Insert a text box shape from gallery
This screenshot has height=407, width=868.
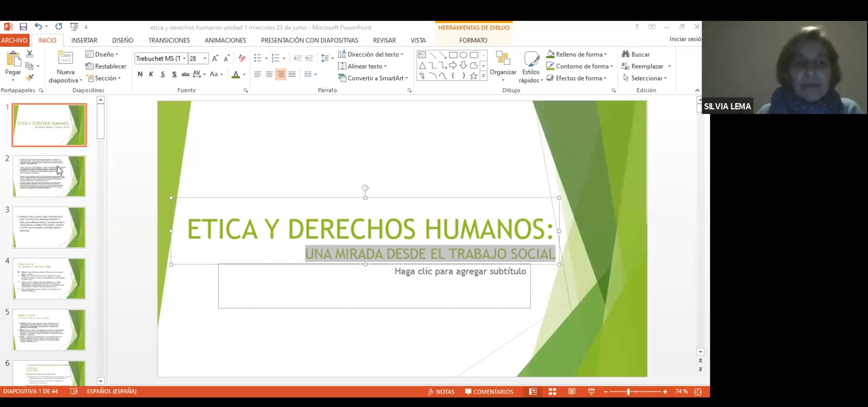pyautogui.click(x=422, y=55)
